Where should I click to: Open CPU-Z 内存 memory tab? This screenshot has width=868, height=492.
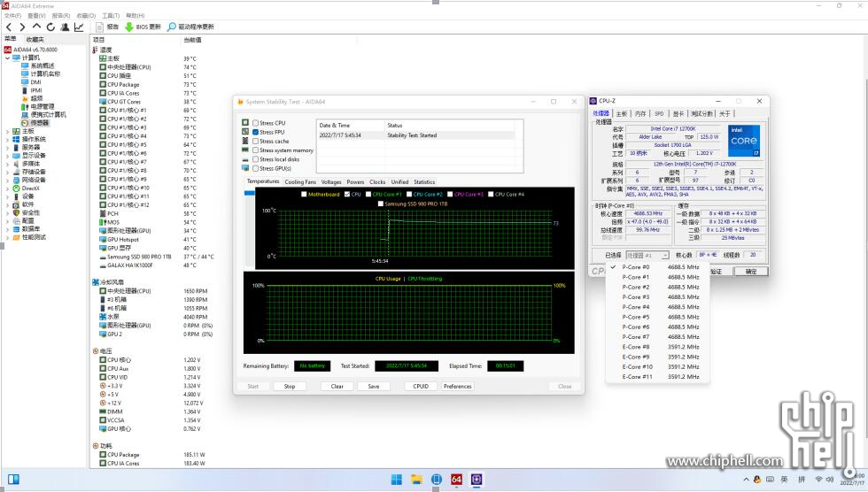click(x=640, y=113)
